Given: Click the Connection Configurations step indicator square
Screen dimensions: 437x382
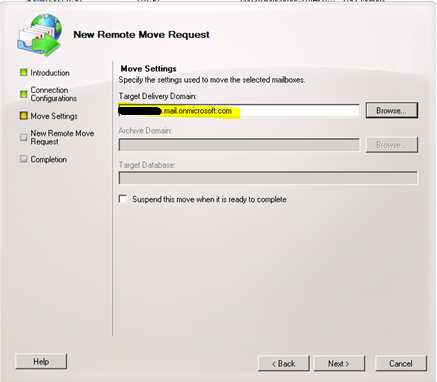Looking at the screenshot, I should (x=23, y=94).
